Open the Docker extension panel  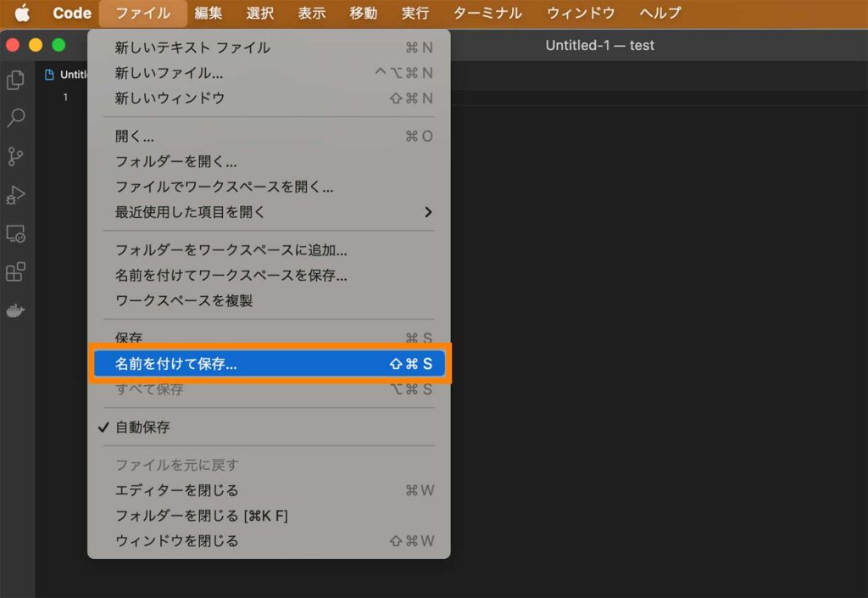coord(16,310)
